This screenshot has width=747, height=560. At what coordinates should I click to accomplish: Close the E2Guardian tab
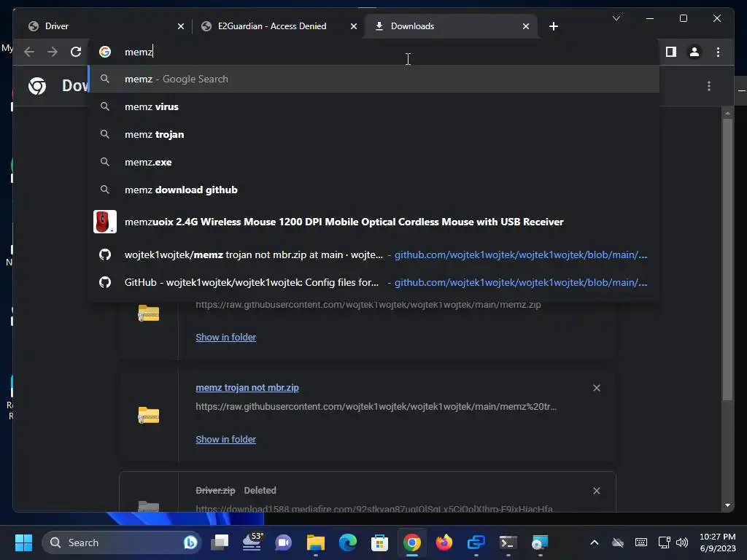tap(354, 26)
